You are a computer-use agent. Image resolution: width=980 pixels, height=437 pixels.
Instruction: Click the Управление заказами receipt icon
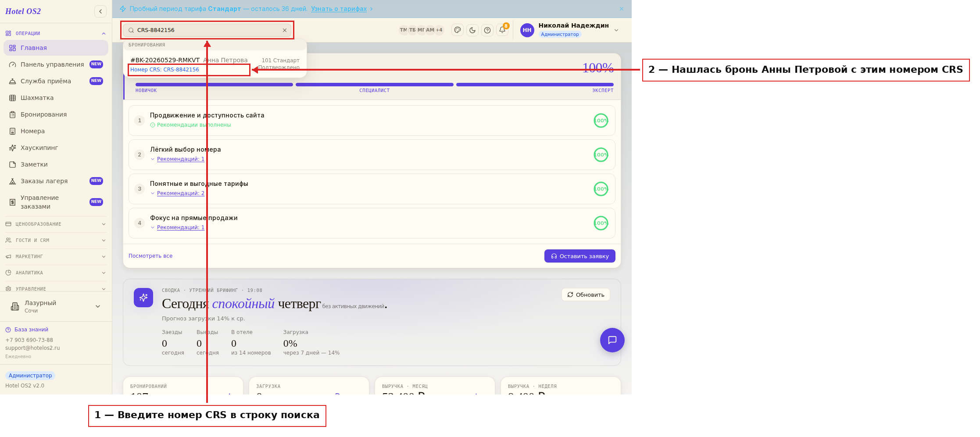[x=13, y=202]
